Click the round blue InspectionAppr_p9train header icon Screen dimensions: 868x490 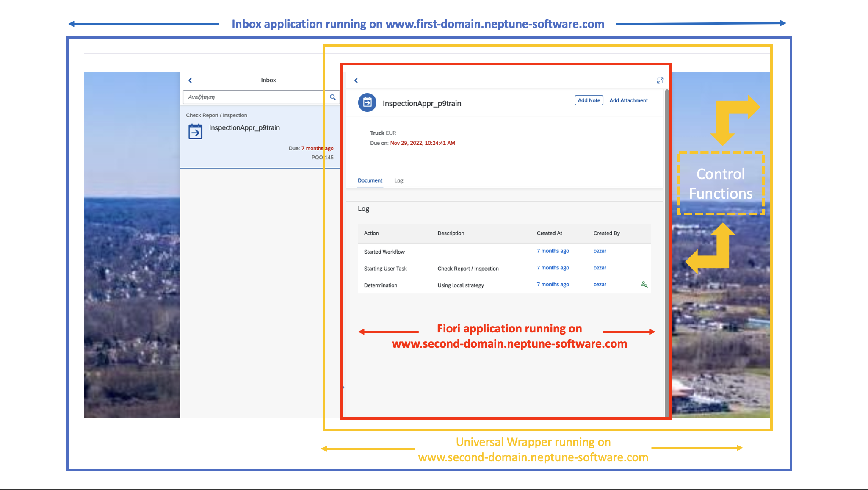[x=367, y=103]
